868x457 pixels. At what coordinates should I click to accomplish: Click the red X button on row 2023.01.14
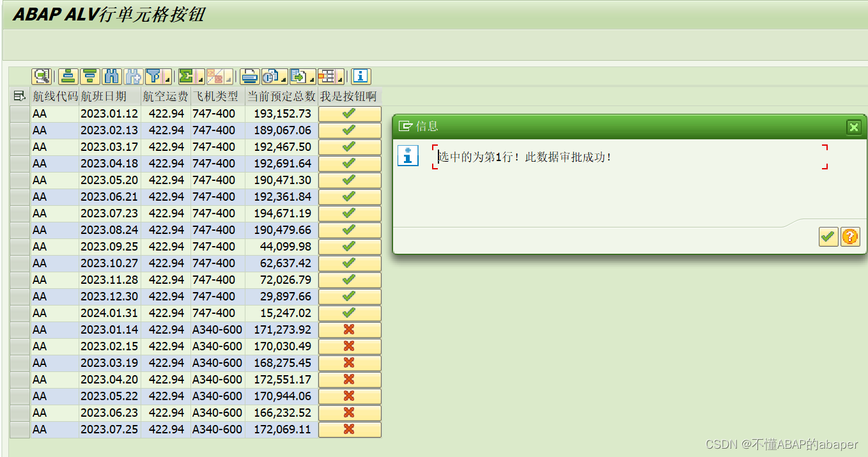click(350, 329)
